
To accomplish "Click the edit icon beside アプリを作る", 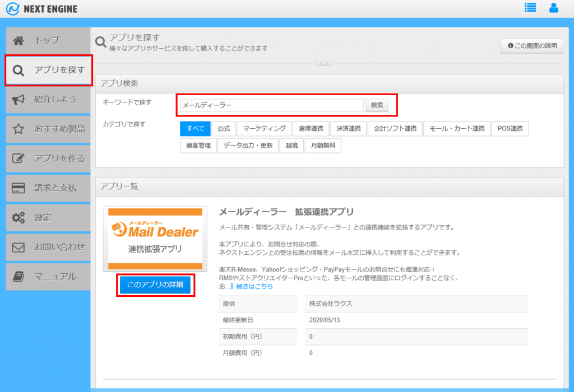I will click(18, 158).
